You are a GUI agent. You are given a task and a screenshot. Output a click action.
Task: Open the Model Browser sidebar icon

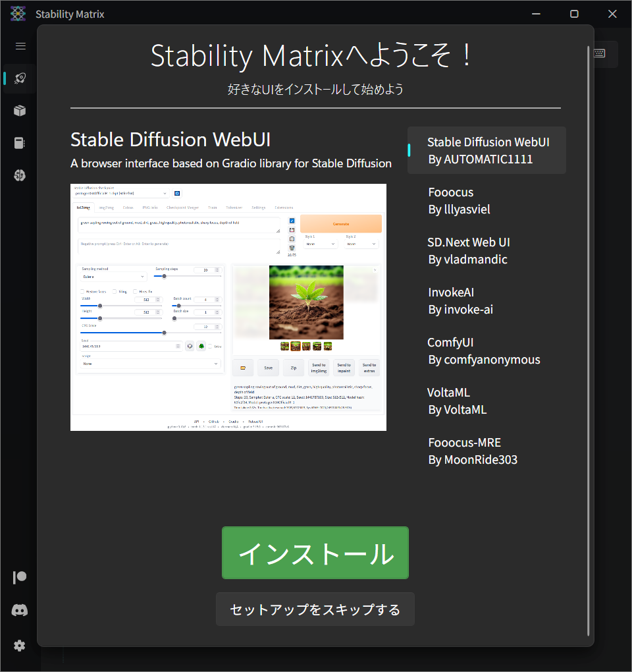(x=19, y=175)
